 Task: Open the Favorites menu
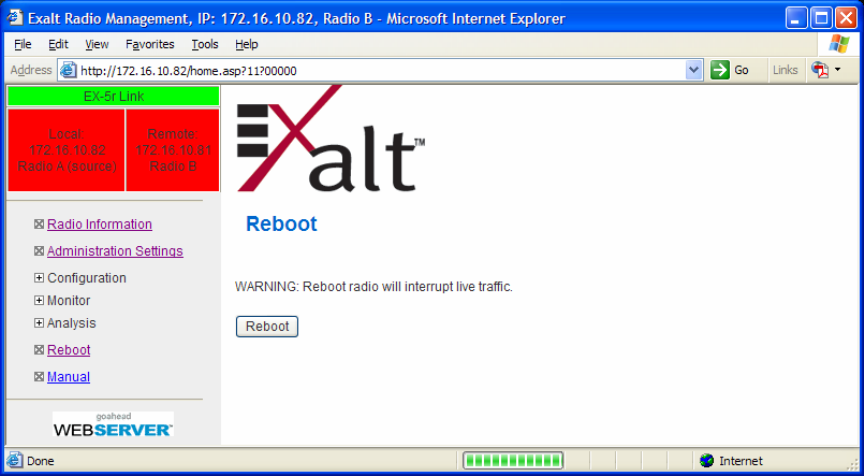point(150,44)
